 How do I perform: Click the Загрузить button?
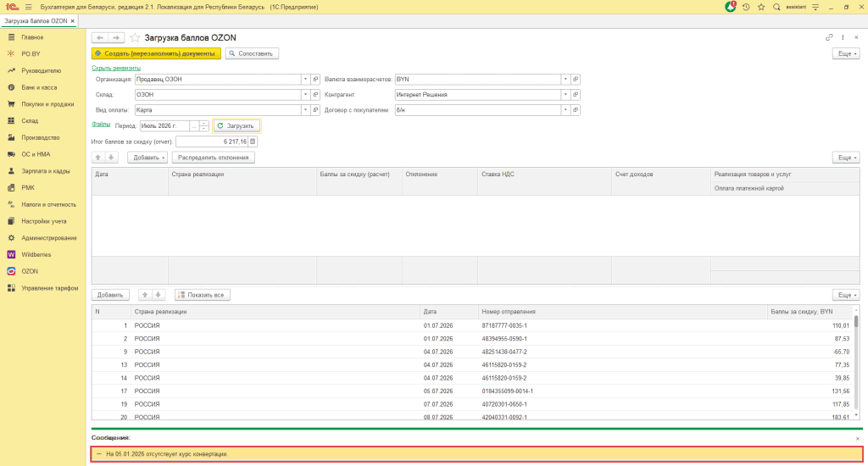(236, 125)
